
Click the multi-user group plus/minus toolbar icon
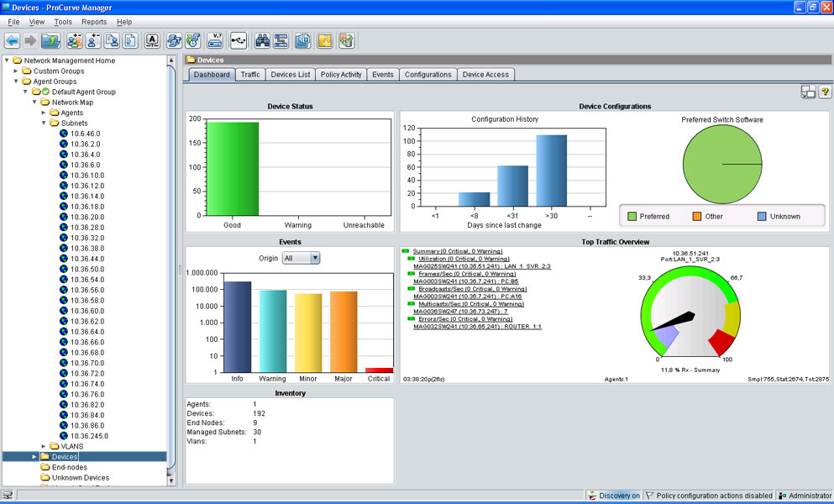click(x=75, y=40)
